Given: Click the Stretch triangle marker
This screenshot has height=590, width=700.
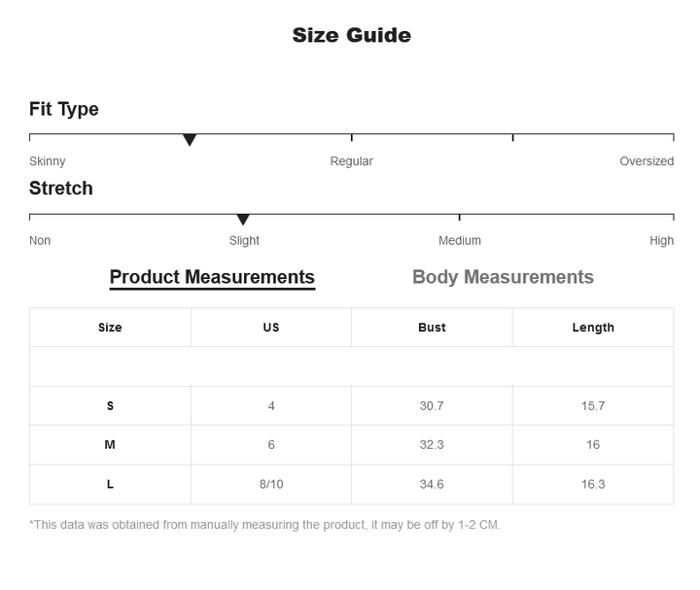Looking at the screenshot, I should click(x=243, y=221).
